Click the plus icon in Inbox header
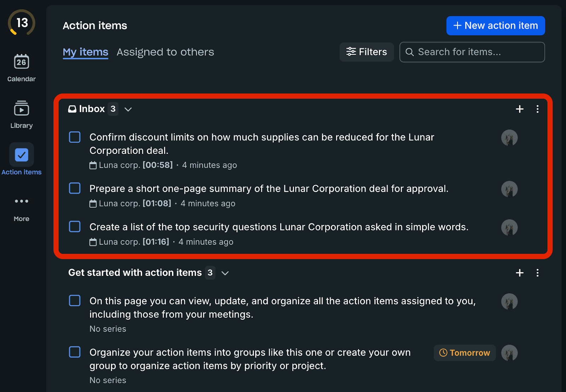 pyautogui.click(x=519, y=109)
